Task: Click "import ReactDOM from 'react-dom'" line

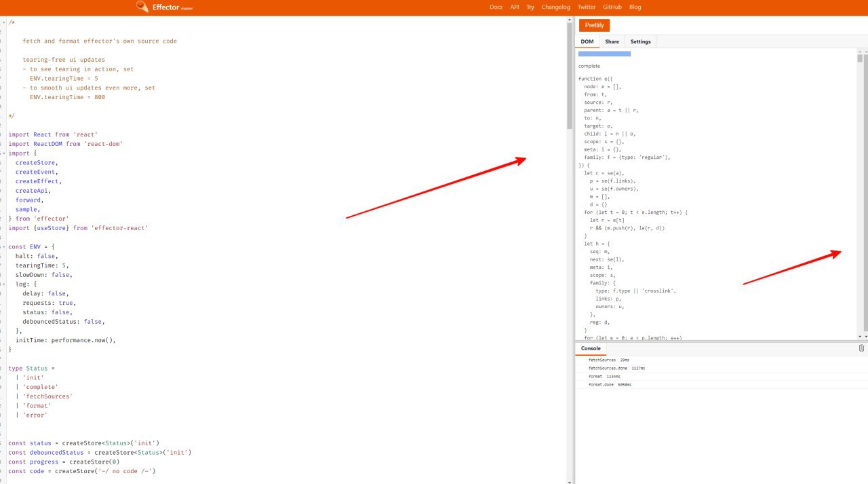Action: click(x=66, y=144)
